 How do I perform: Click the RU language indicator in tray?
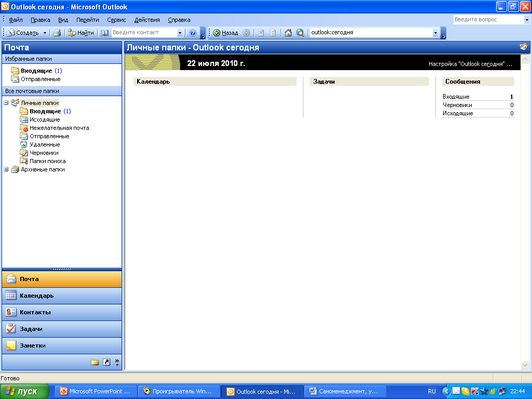(432, 392)
